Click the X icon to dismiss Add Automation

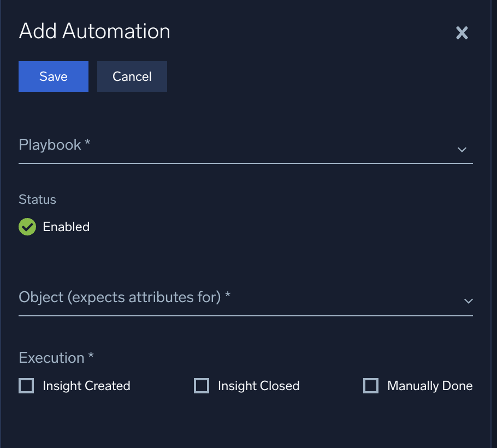[461, 33]
